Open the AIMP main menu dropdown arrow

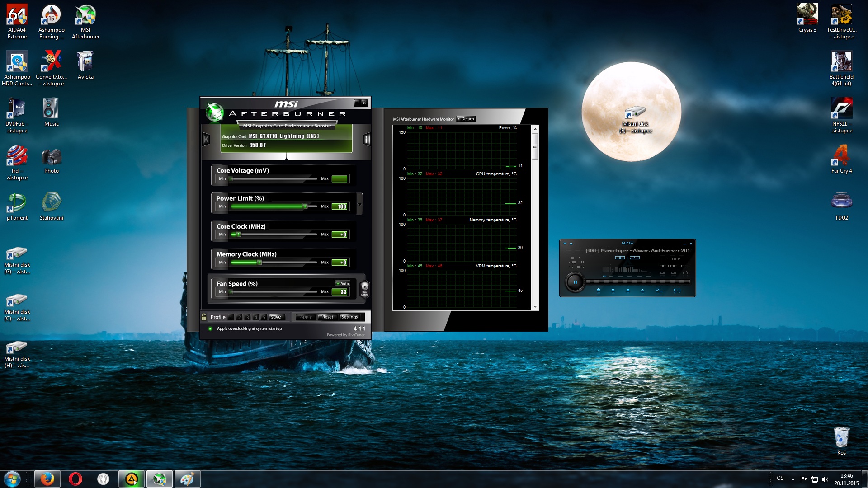point(565,244)
